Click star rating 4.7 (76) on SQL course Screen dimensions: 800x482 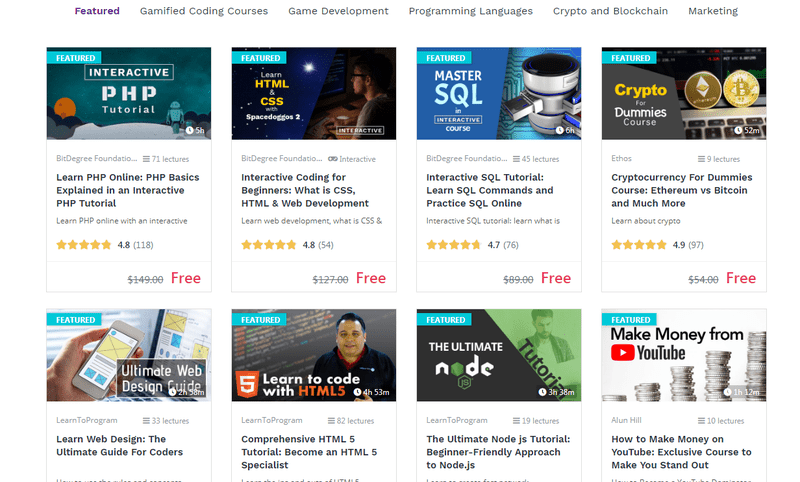point(472,245)
